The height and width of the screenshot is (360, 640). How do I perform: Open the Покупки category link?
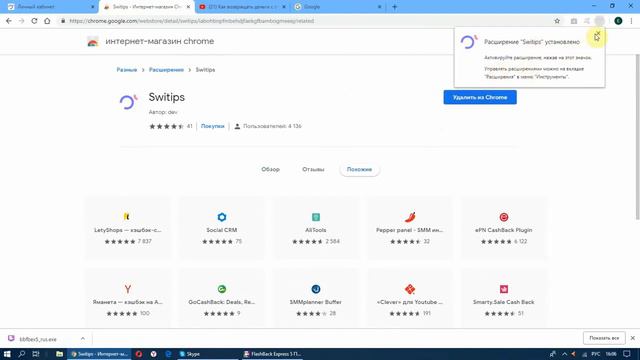(213, 126)
